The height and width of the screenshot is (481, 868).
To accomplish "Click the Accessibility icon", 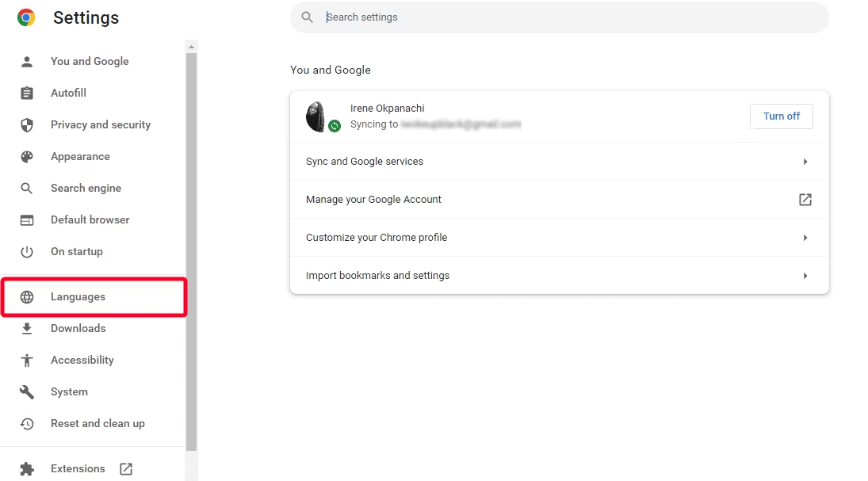I will click(28, 360).
